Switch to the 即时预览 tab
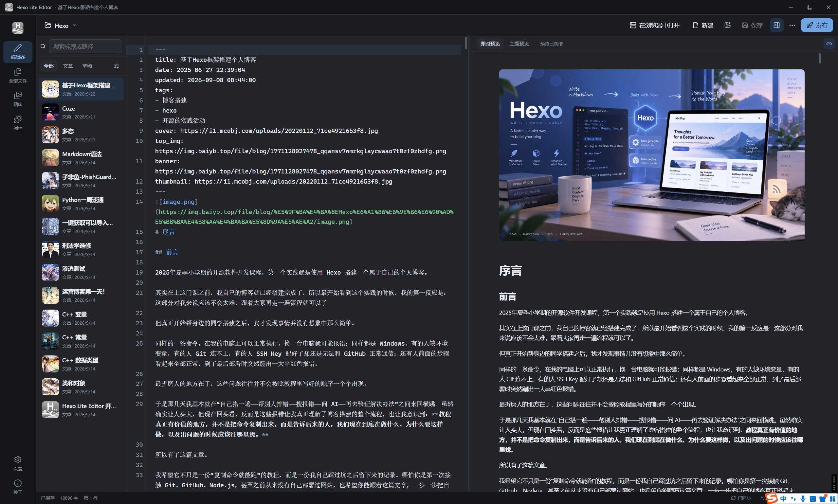 click(490, 44)
